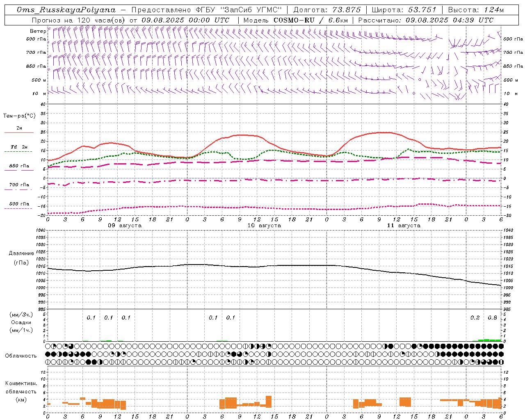
Task: Select the 850 гПа temperature legend entry
Action: click(x=19, y=166)
